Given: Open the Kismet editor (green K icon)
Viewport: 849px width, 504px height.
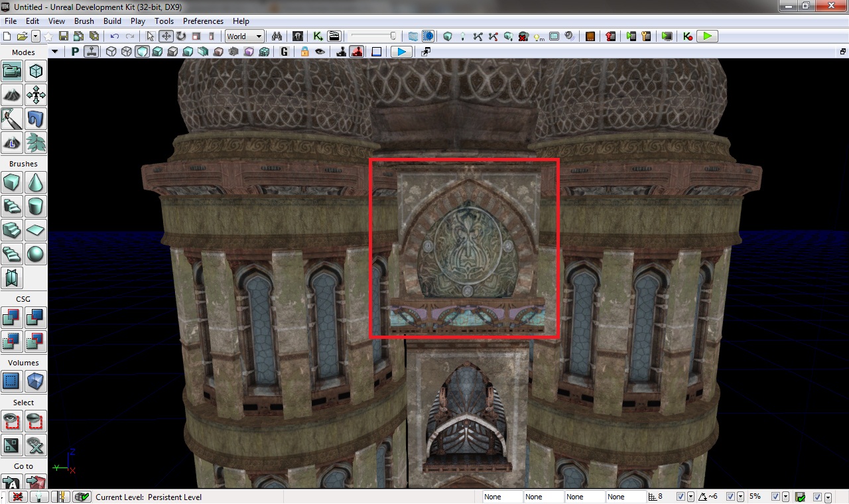Looking at the screenshot, I should point(318,36).
